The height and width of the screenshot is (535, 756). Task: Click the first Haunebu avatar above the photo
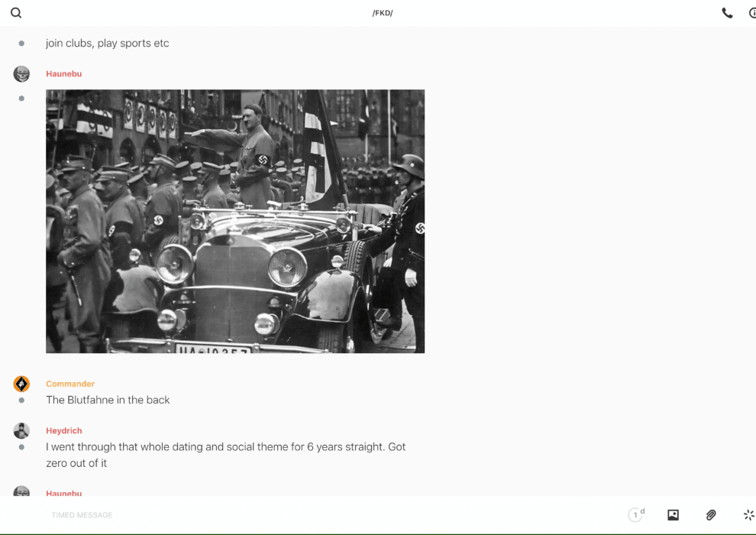click(21, 74)
